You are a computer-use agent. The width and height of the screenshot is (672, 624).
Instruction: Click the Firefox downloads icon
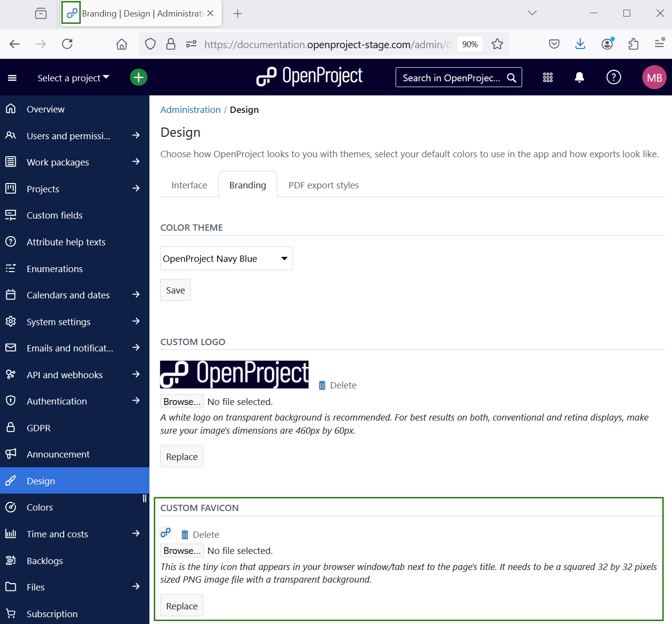pos(580,44)
